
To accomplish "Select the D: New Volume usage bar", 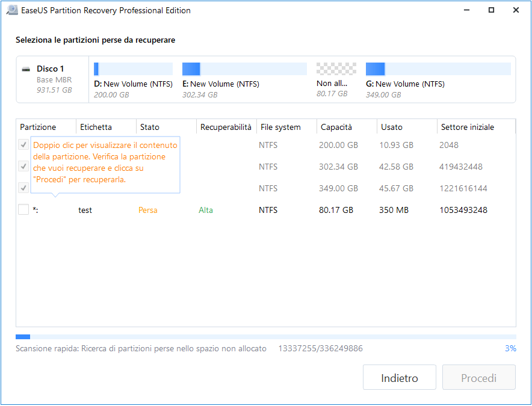I will coord(134,69).
